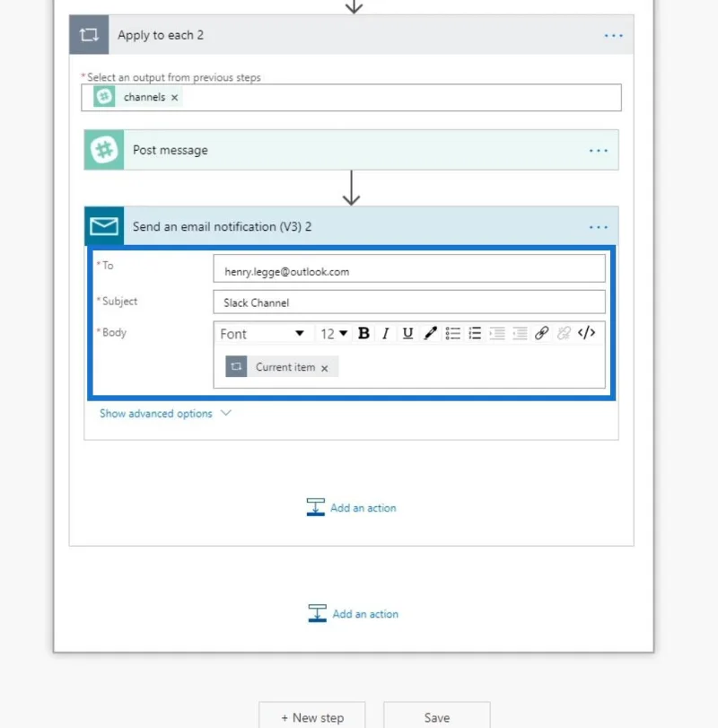Add an action below the Apply to each 2 card

354,613
